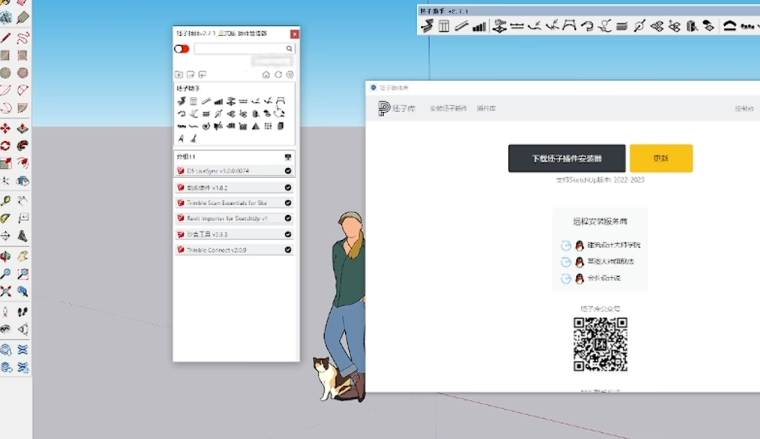The image size is (760, 439).
Task: Open plugin manager settings gear icon
Action: (290, 74)
